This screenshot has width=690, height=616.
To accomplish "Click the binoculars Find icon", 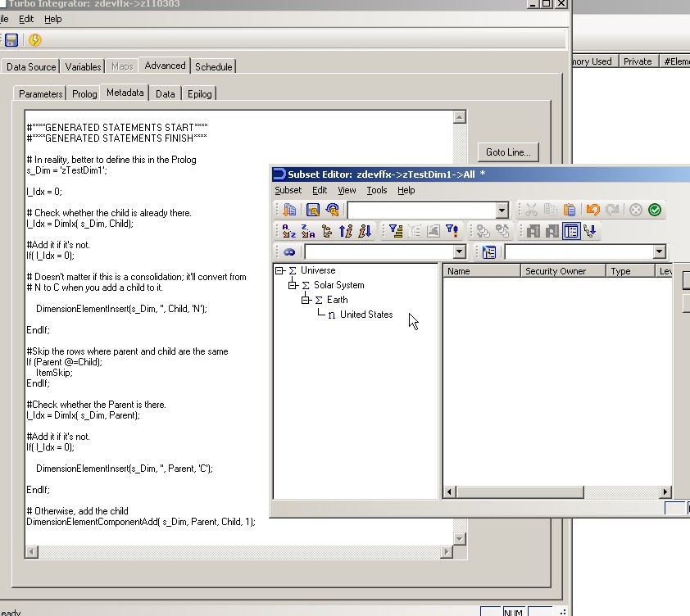I will coord(289,252).
